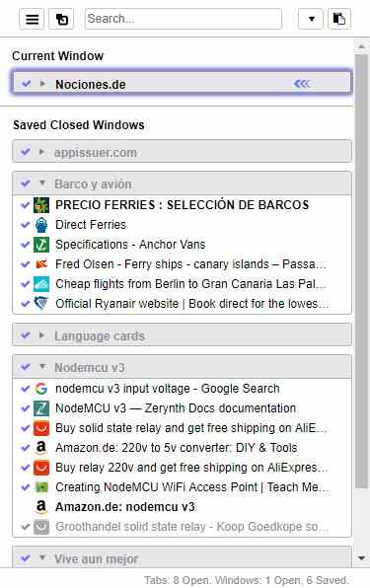370x588 pixels.
Task: Toggle checkmark beside Specifications - Anchor Vans
Action: click(x=25, y=245)
